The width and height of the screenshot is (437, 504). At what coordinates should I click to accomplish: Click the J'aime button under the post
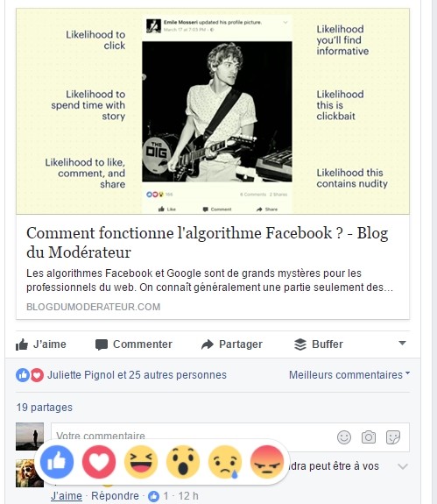point(41,344)
